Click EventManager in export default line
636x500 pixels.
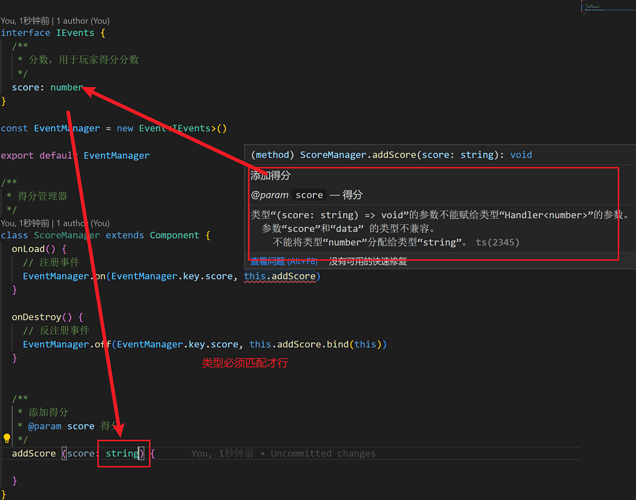pos(116,156)
